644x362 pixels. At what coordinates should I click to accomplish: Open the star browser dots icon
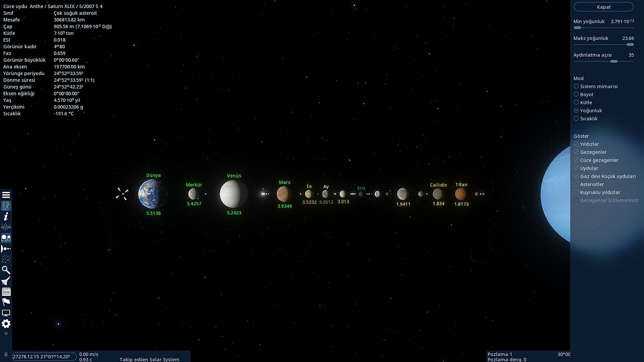6,259
